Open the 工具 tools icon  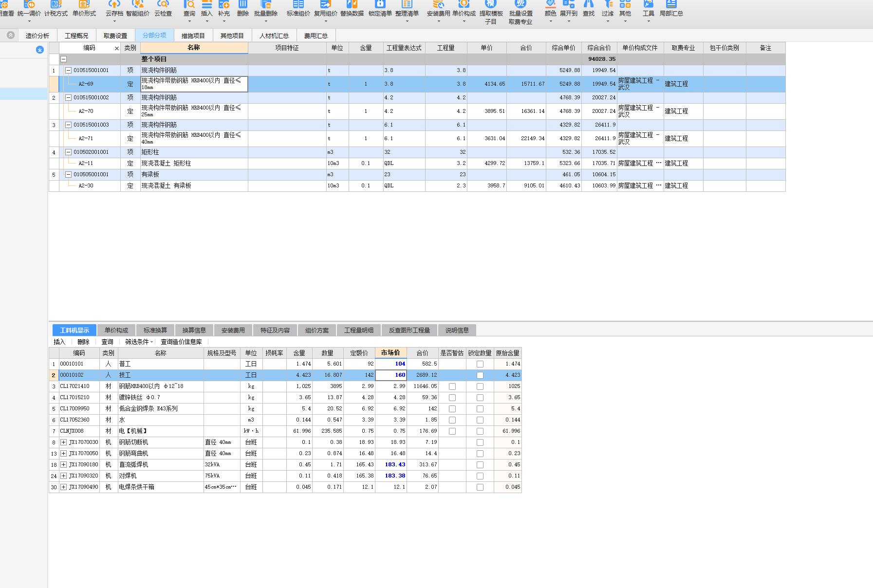point(649,9)
